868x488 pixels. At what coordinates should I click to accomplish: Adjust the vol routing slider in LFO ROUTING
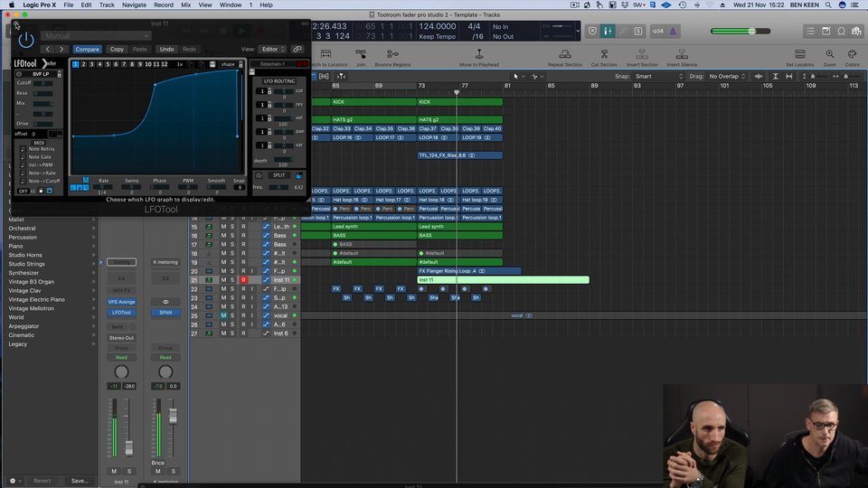point(284,117)
